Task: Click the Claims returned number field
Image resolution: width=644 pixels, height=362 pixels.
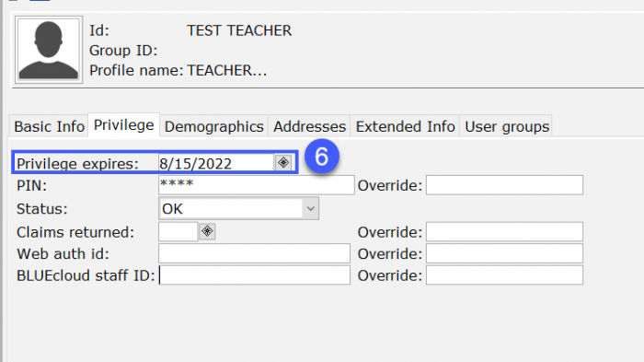Action: (x=178, y=231)
